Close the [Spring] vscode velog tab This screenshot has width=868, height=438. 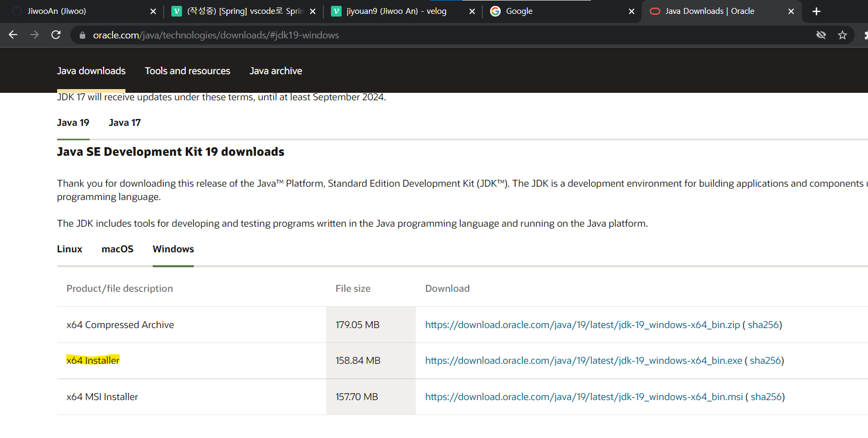313,11
